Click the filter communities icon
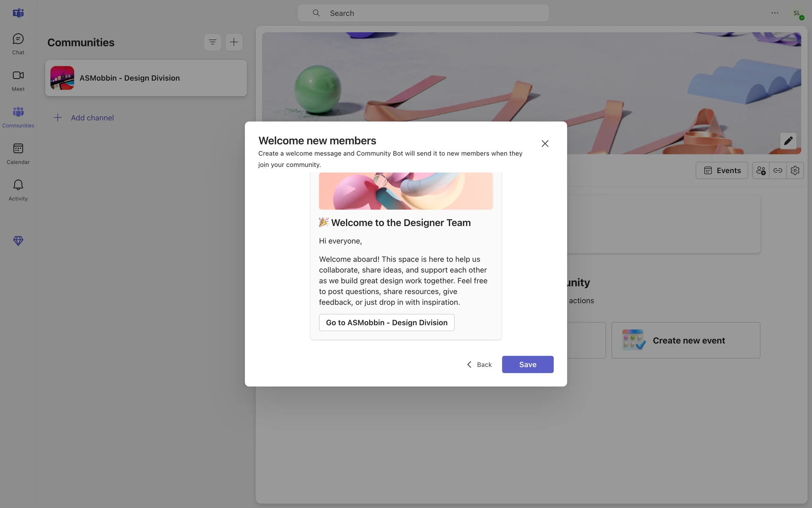 [x=212, y=42]
